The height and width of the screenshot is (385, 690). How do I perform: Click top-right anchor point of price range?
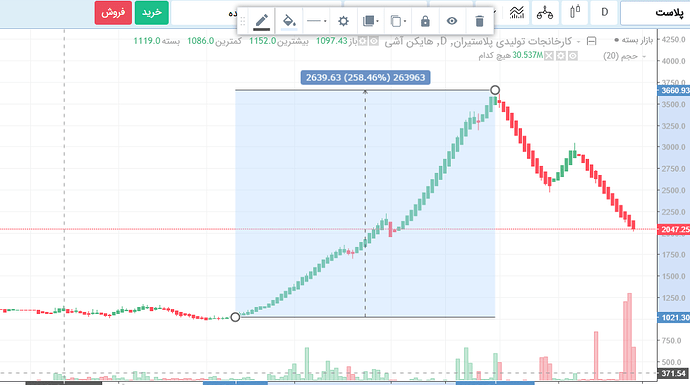pos(495,90)
